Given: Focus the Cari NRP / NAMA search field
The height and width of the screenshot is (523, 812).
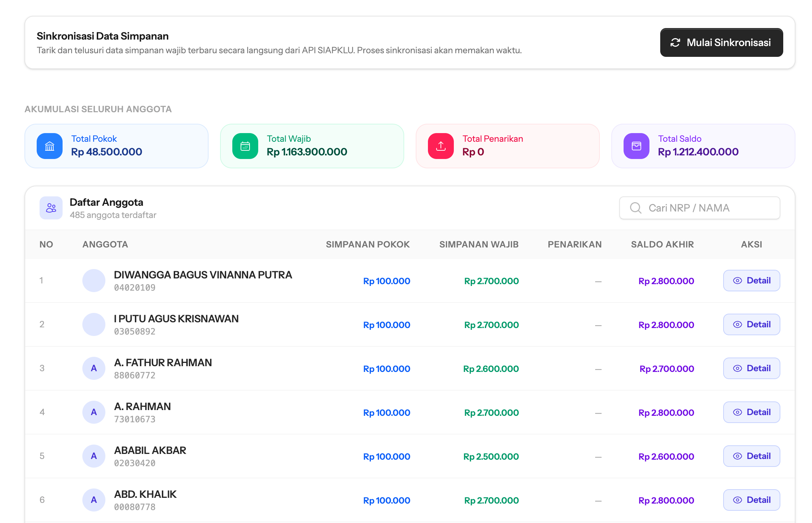Looking at the screenshot, I should click(699, 208).
